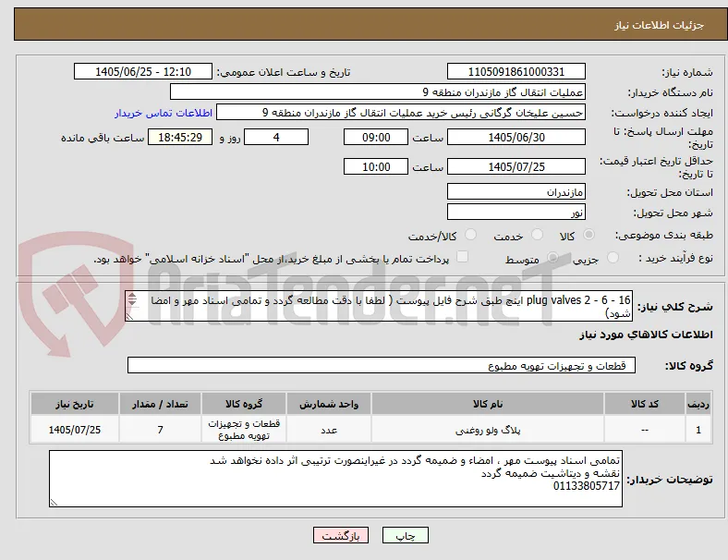Click the plug valves general description box
Viewport: 728px width, 560px height.
[x=379, y=306]
